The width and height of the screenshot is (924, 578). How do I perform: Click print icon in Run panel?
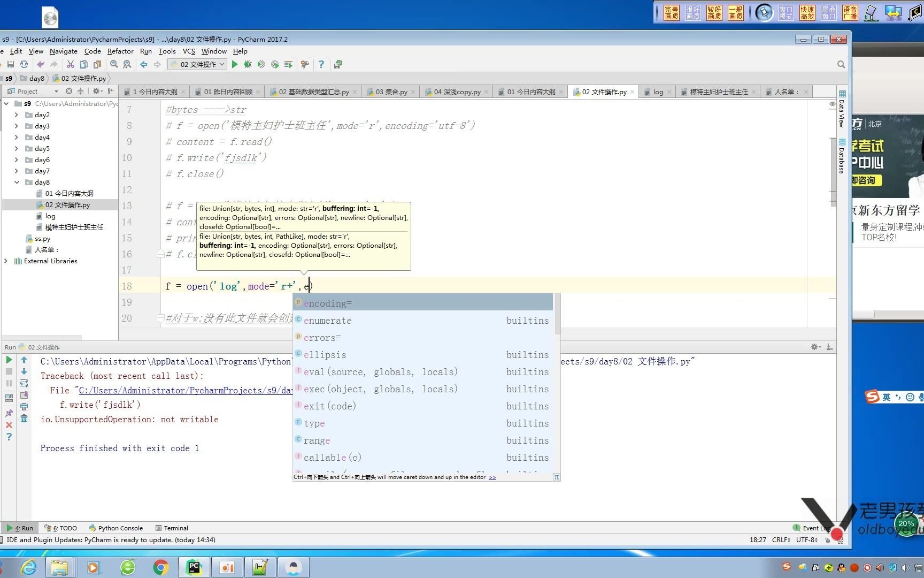click(x=24, y=407)
